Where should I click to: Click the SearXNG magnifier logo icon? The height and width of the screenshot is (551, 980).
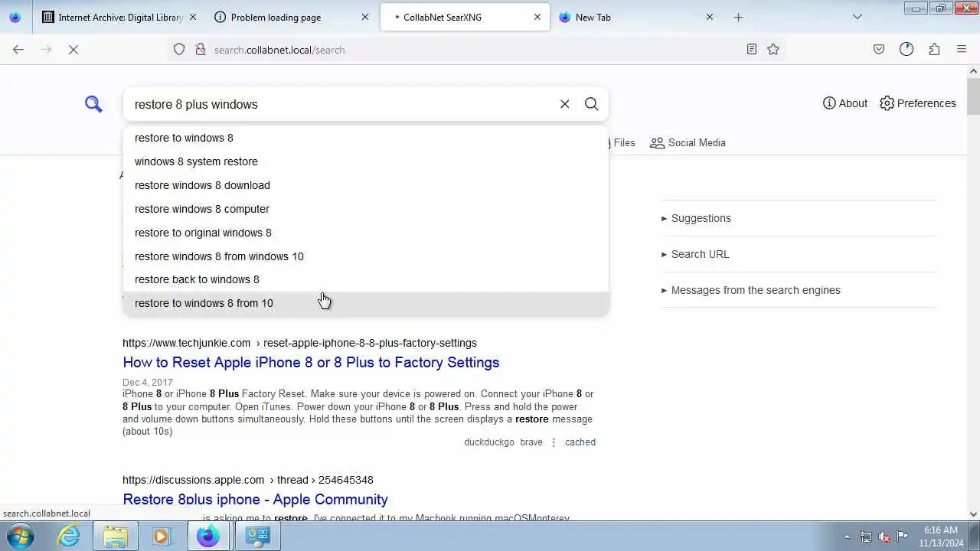click(x=93, y=104)
